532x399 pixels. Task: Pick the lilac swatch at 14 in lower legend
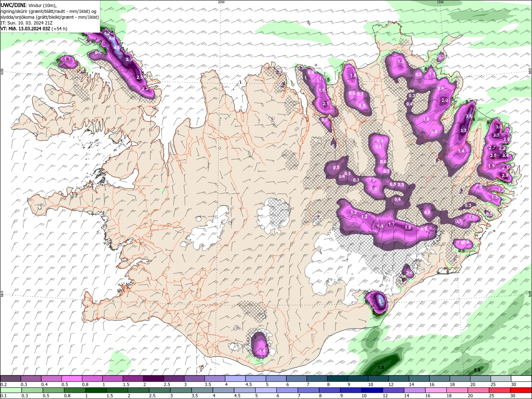pos(414,390)
